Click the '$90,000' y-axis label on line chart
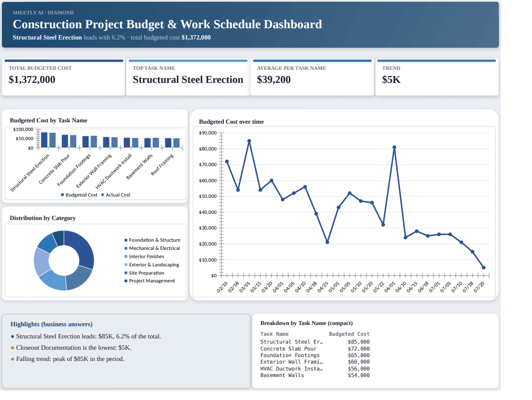Image resolution: width=532 pixels, height=400 pixels. 208,133
